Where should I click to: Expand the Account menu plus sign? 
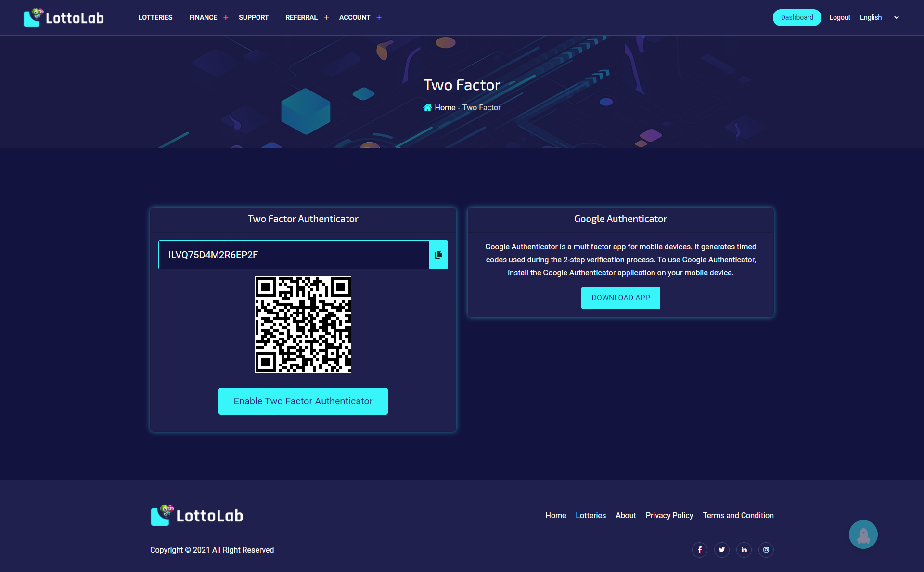coord(379,17)
